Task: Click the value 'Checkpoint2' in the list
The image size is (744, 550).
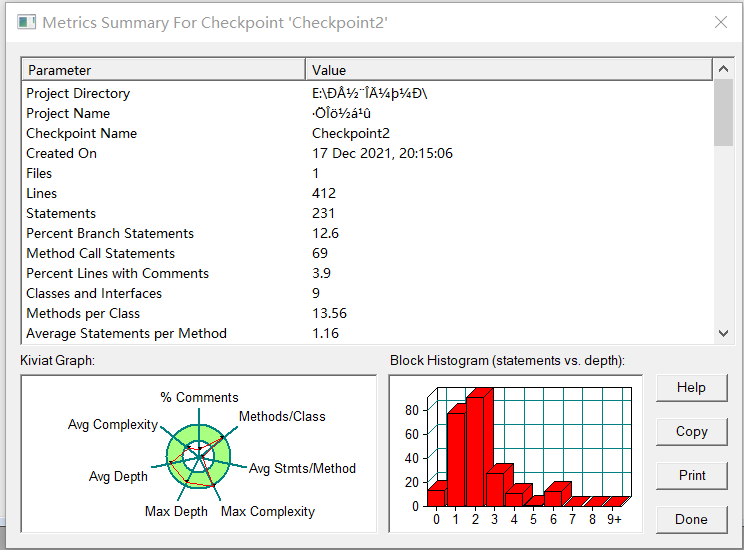Action: 351,133
